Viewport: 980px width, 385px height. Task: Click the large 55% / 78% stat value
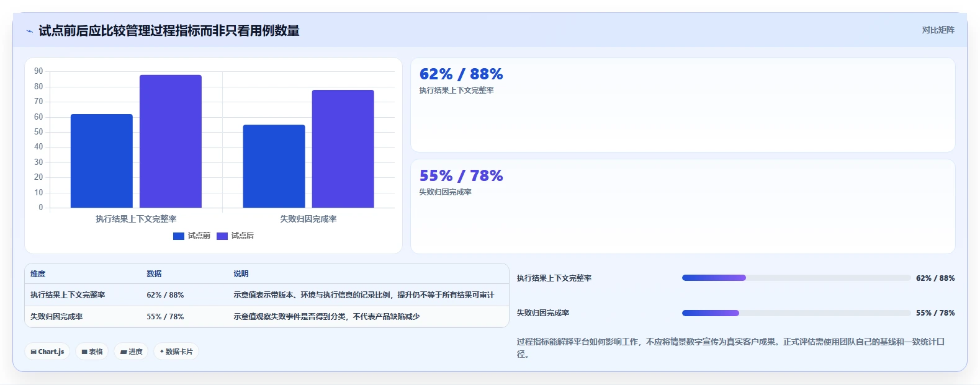461,176
